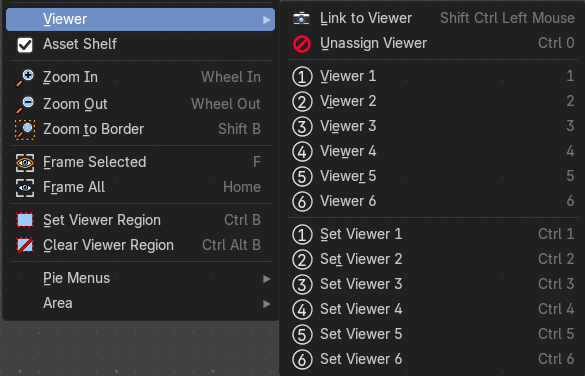
Task: Switch to Viewer 6 label
Action: pyautogui.click(x=348, y=201)
